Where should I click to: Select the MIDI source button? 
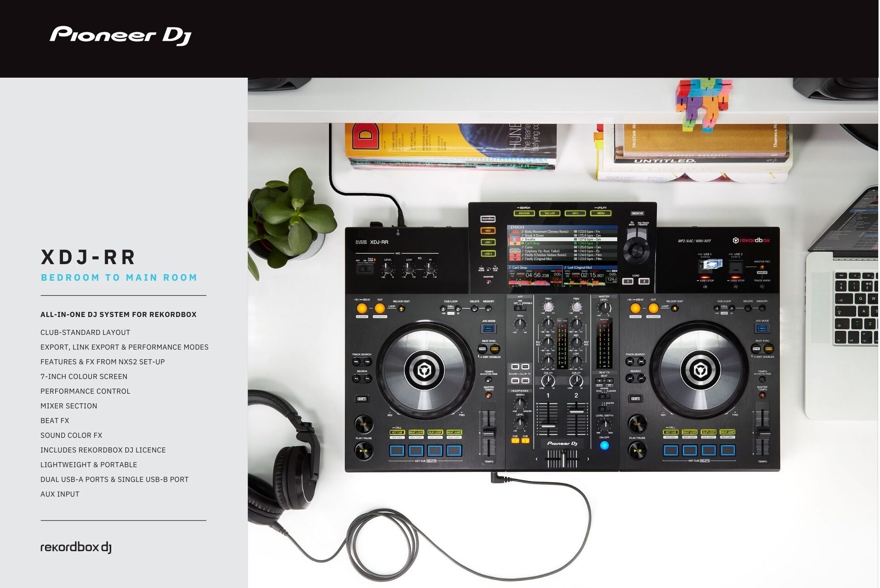[488, 231]
